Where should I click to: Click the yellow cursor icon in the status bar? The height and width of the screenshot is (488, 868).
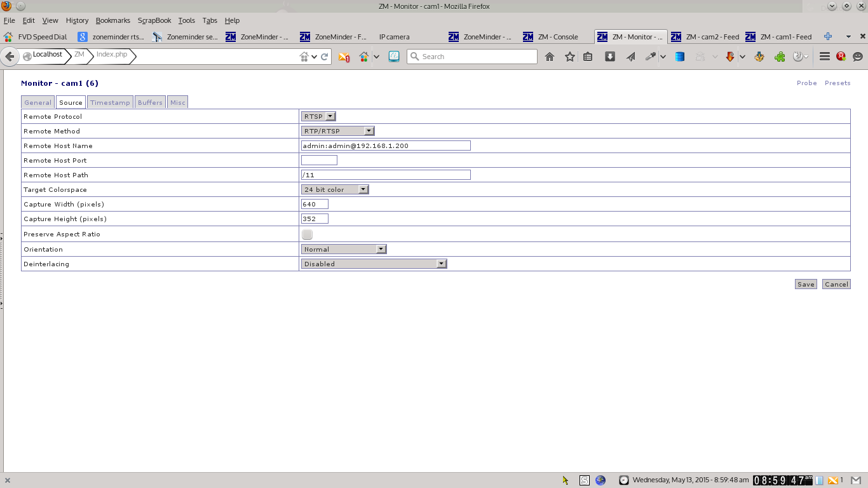coord(566,480)
